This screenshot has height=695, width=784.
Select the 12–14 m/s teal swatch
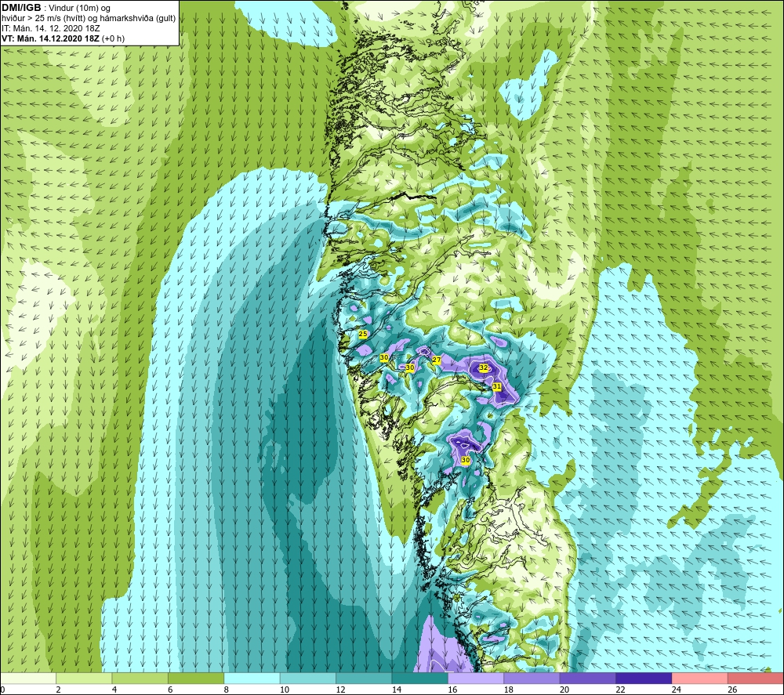(x=364, y=678)
